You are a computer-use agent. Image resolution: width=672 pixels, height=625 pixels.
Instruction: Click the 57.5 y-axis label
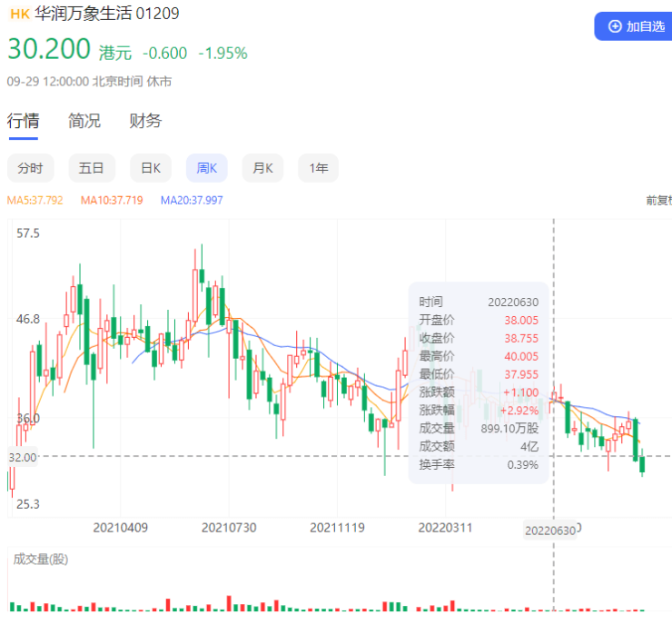pyautogui.click(x=28, y=233)
